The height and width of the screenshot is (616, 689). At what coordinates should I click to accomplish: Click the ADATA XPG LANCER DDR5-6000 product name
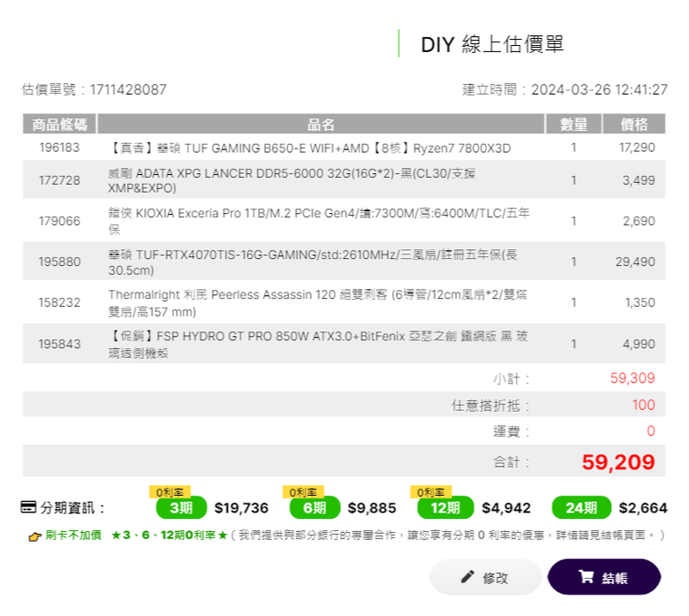click(x=291, y=180)
